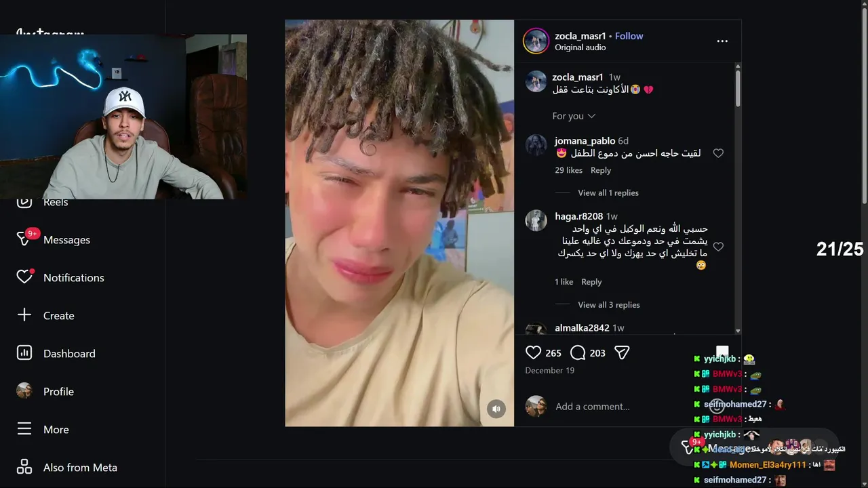
Task: Expand the For you comments filter dropdown
Action: tap(574, 116)
